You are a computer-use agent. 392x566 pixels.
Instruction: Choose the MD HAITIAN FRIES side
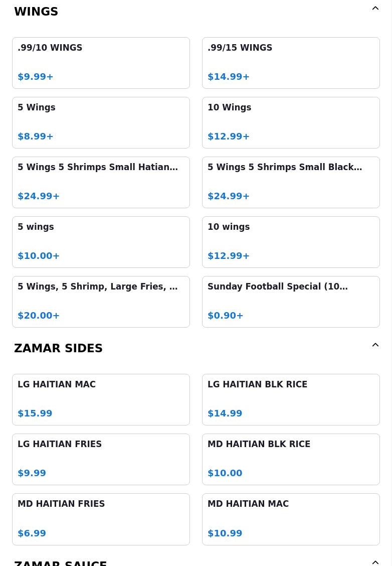[x=101, y=519]
